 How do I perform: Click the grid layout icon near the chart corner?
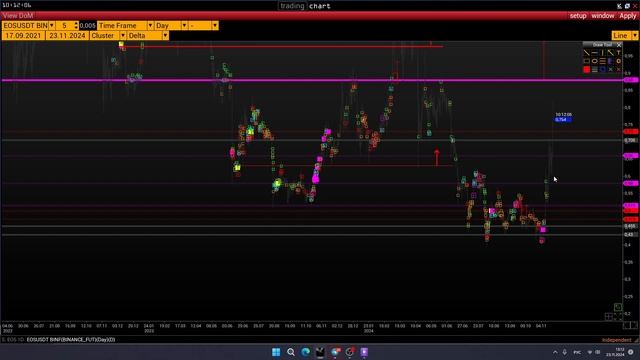(609, 316)
